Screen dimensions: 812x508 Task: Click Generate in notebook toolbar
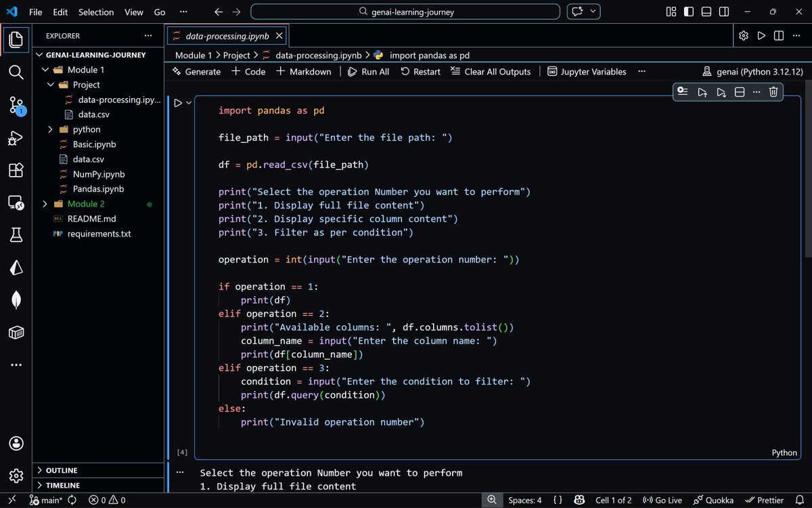point(197,72)
